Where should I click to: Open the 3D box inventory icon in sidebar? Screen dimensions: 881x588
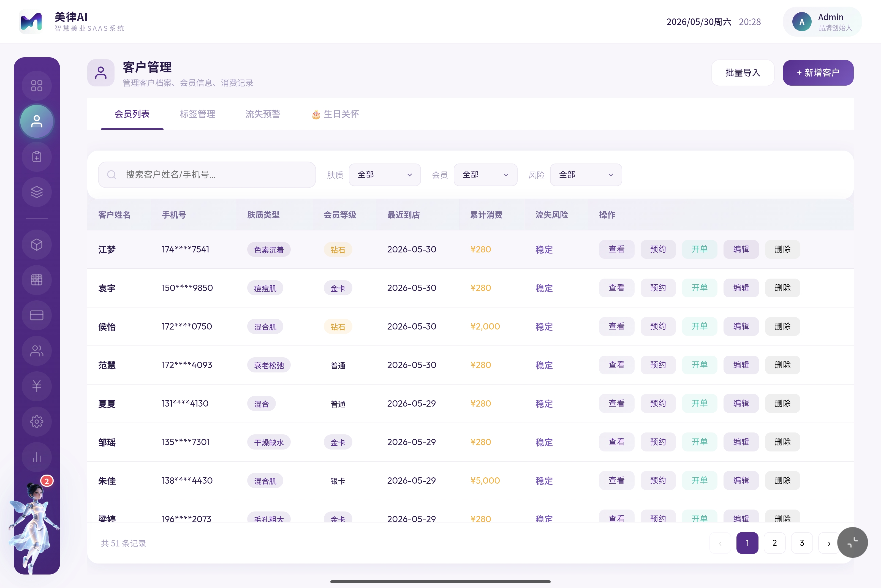[37, 244]
